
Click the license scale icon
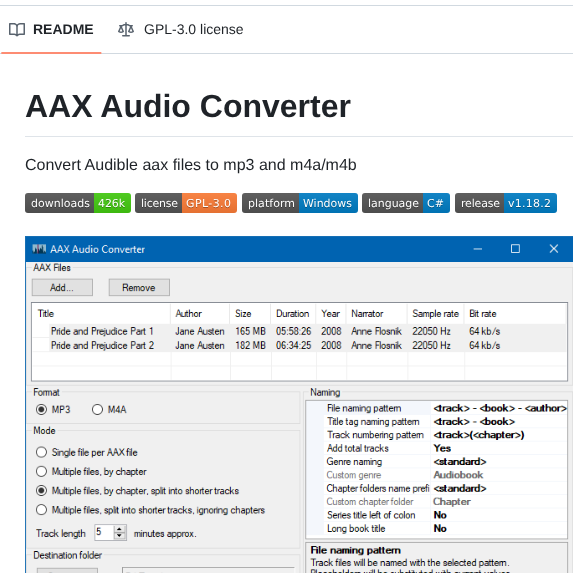(126, 30)
